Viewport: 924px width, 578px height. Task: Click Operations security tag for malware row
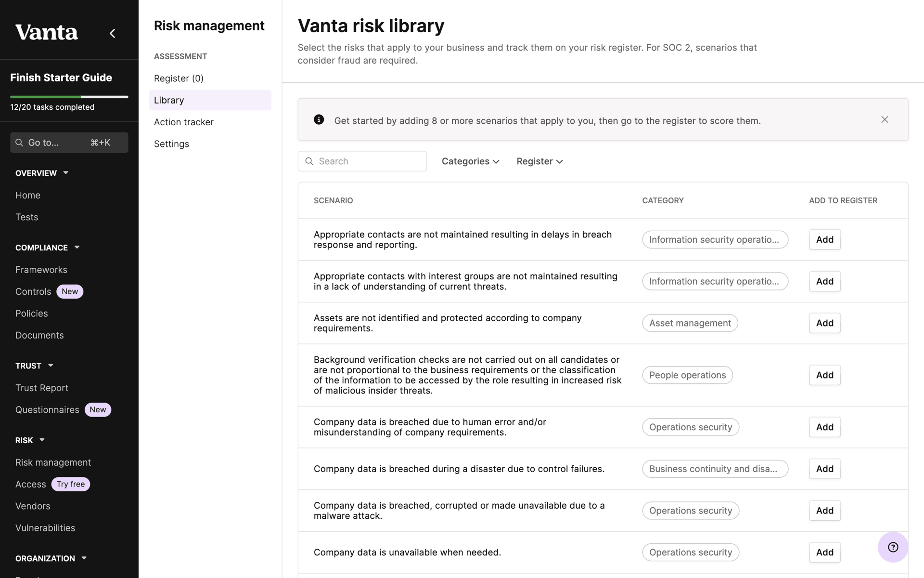[691, 511]
